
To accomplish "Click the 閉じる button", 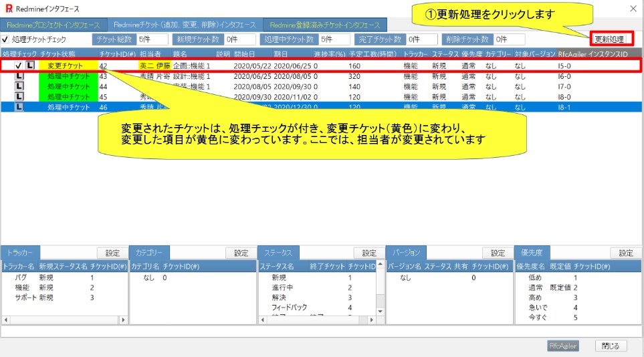I will [x=611, y=346].
